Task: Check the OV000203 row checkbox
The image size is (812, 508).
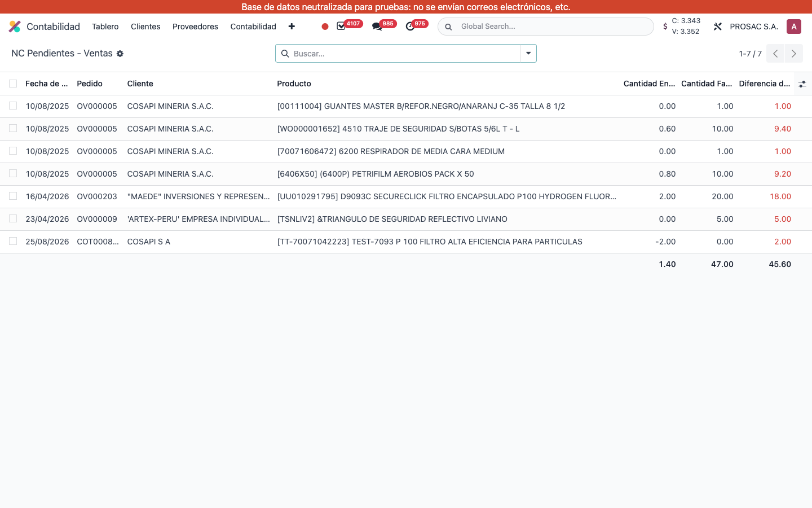Action: (x=13, y=196)
